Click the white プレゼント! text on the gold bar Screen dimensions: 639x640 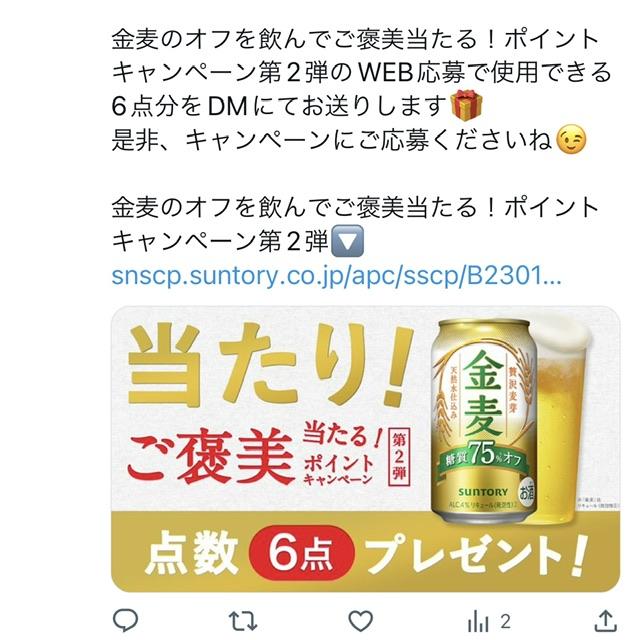[x=476, y=553]
